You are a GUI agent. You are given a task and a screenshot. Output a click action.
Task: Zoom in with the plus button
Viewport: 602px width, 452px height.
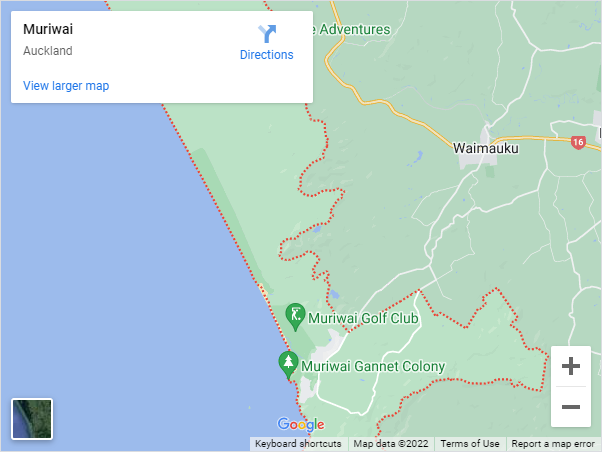coord(571,366)
